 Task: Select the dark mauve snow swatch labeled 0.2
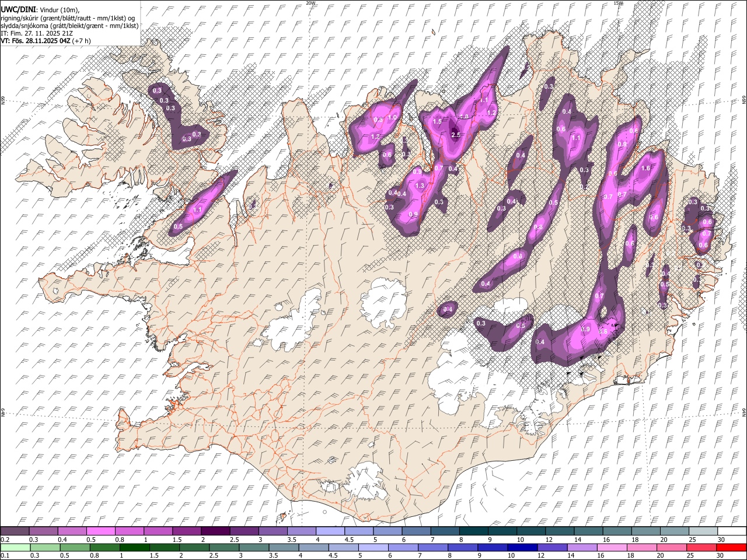pyautogui.click(x=15, y=531)
